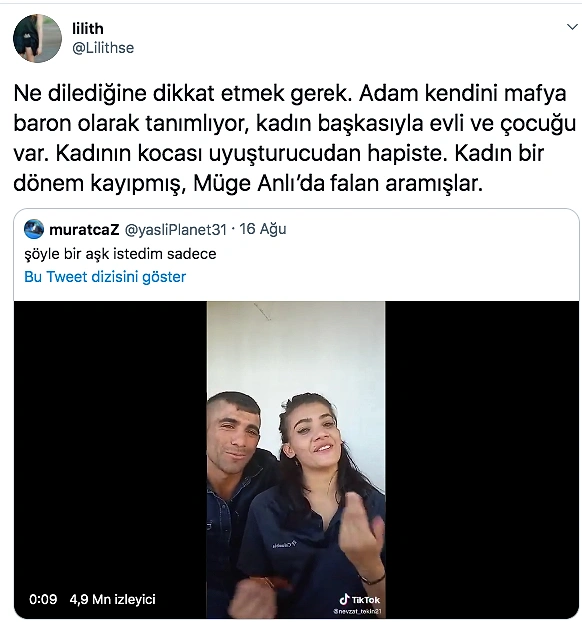Click the @yasliPlanet31 handle
Viewport: 582px width, 622px height.
coord(175,230)
